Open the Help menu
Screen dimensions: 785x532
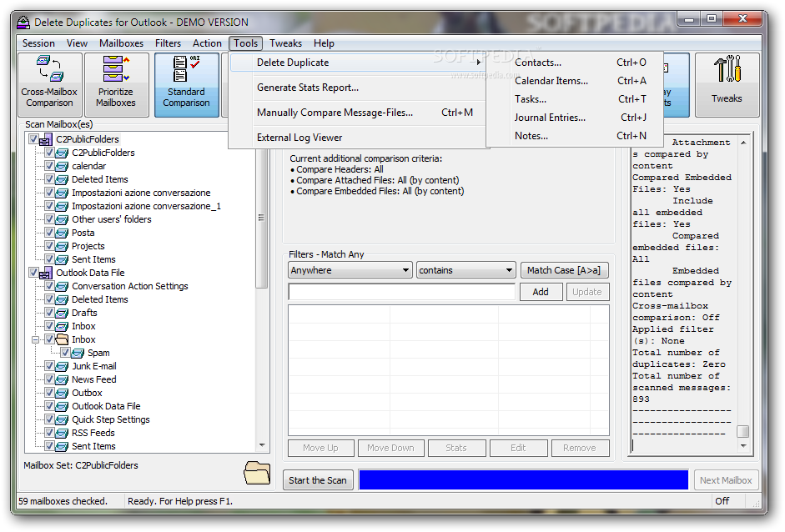[324, 43]
